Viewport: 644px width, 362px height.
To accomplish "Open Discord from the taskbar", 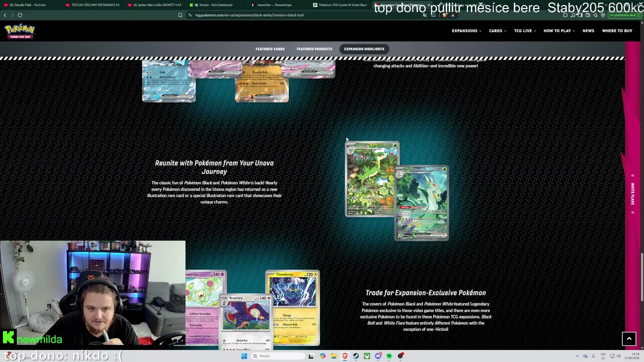I will [x=378, y=356].
